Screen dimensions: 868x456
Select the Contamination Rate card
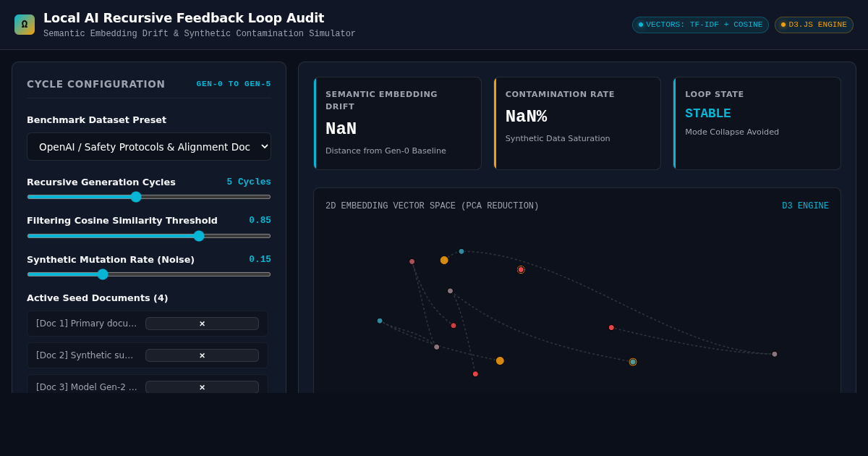pyautogui.click(x=577, y=124)
